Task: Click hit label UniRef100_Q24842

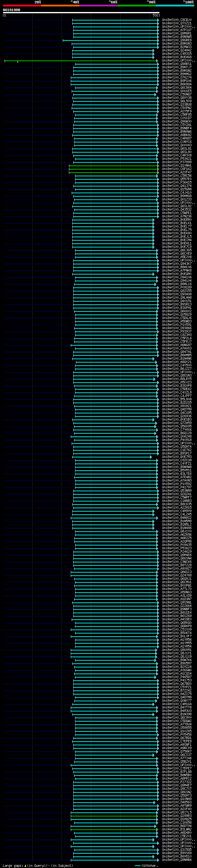Action: pyautogui.click(x=176, y=50)
